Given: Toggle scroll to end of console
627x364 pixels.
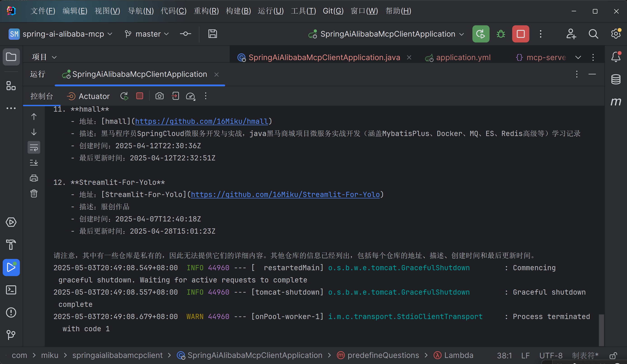Looking at the screenshot, I should [x=34, y=163].
